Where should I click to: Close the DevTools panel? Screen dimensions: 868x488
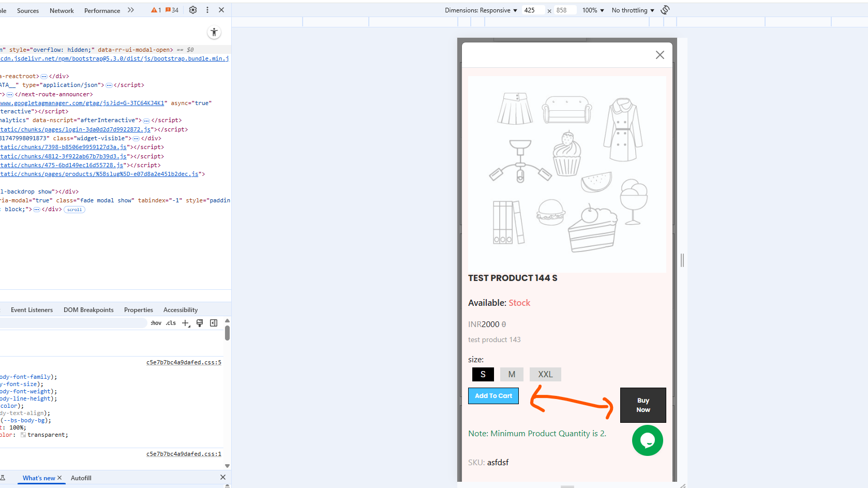pyautogui.click(x=221, y=10)
